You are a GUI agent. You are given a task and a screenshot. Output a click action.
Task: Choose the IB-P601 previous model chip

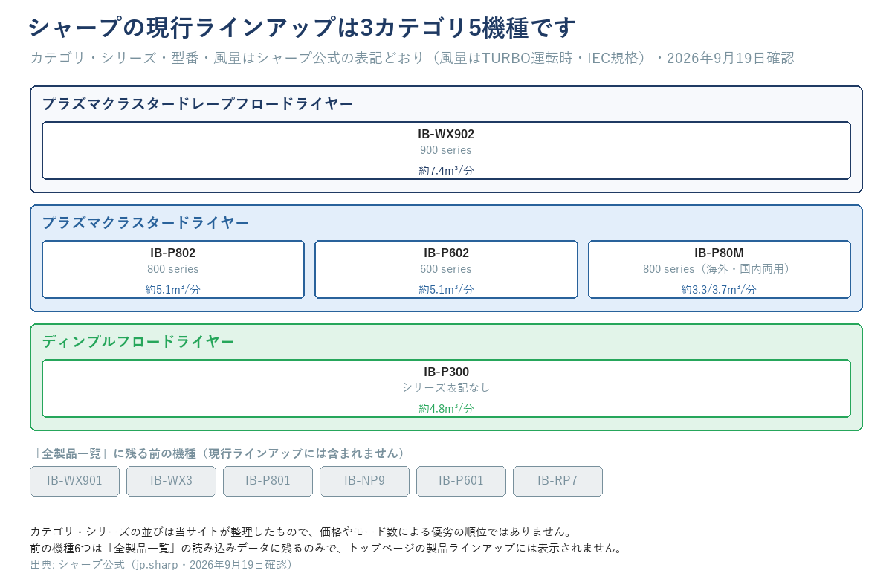click(461, 481)
